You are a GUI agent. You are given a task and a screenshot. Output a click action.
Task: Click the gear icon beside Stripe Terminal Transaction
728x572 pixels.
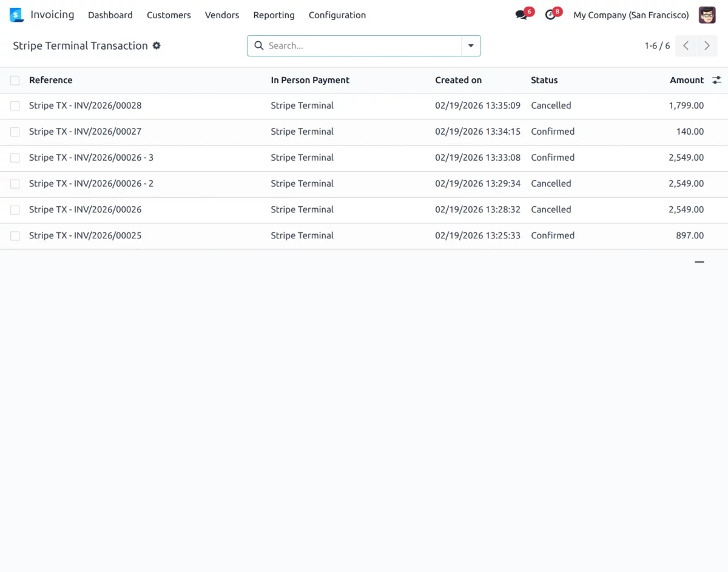tap(157, 45)
